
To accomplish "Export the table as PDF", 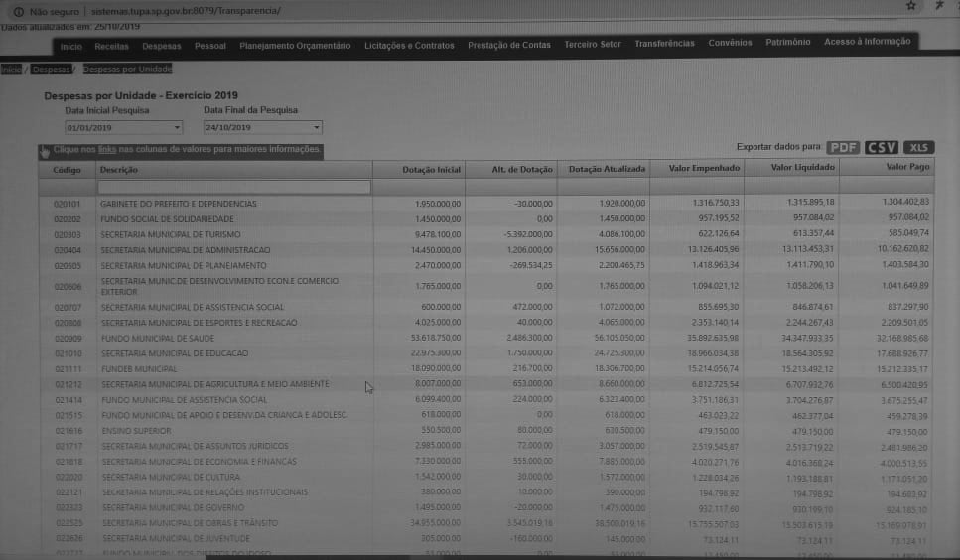I will click(x=843, y=147).
